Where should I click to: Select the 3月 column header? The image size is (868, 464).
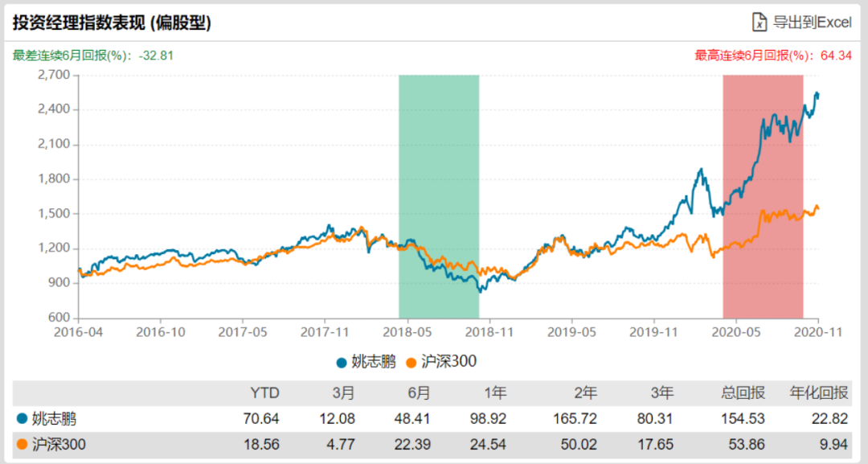tap(343, 393)
